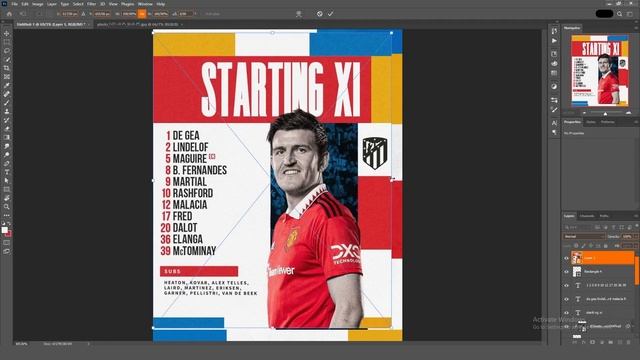This screenshot has width=640, height=360.
Task: Select the Lasso tool
Action: (x=7, y=51)
